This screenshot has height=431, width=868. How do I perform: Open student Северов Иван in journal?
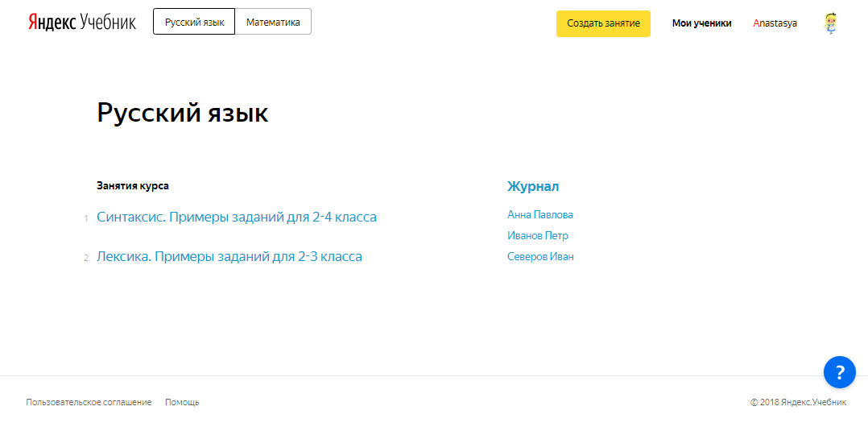coord(540,256)
